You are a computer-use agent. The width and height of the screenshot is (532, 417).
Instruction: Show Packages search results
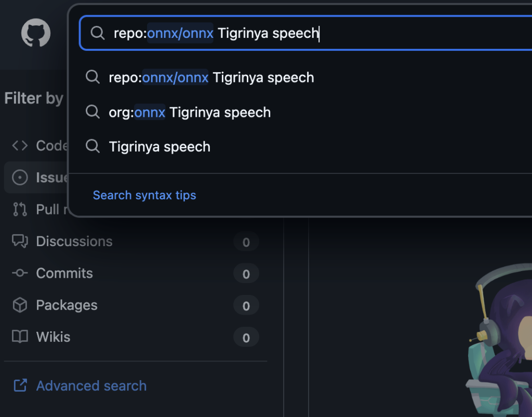(66, 305)
